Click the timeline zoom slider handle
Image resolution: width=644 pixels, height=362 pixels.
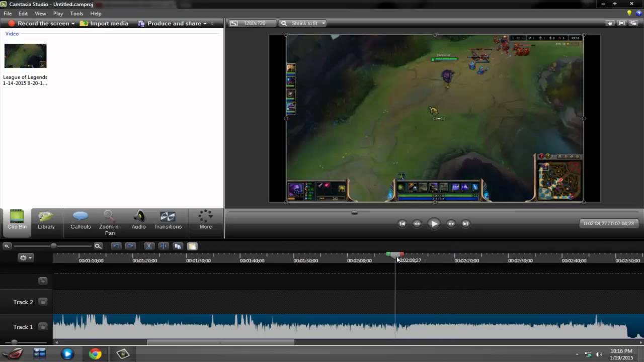click(x=53, y=246)
